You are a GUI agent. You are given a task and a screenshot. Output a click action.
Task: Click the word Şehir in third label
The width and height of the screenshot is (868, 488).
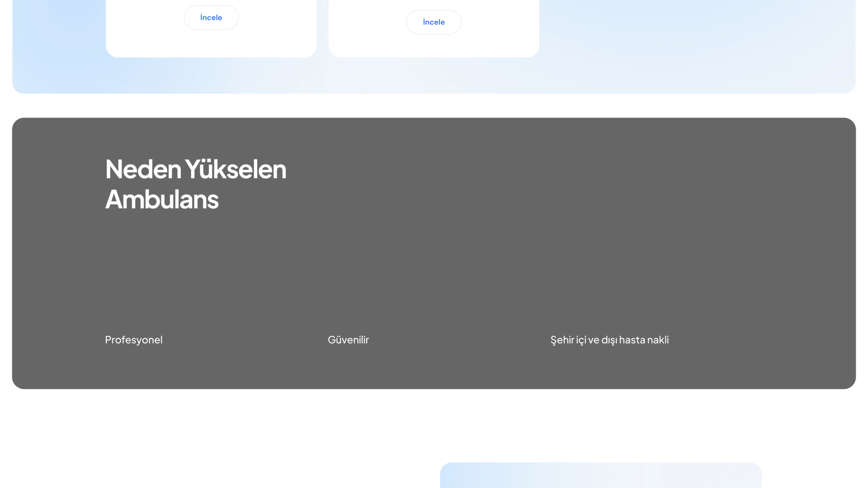562,340
